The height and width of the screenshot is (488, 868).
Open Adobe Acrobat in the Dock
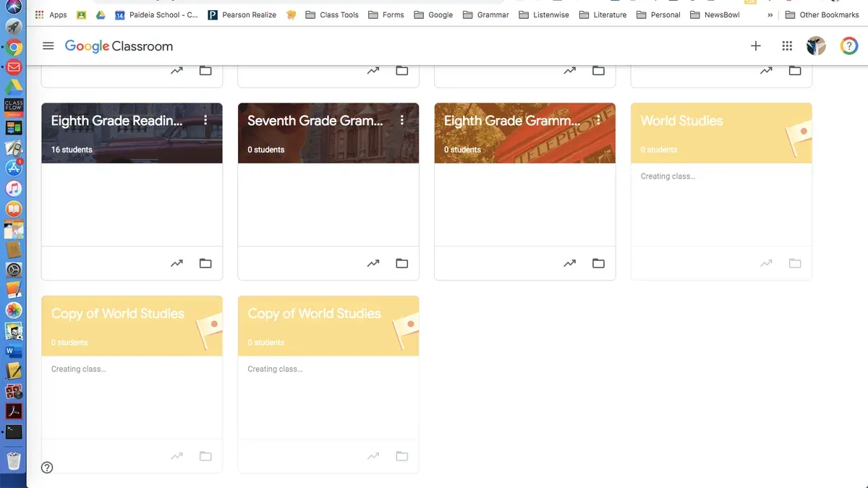pyautogui.click(x=14, y=412)
